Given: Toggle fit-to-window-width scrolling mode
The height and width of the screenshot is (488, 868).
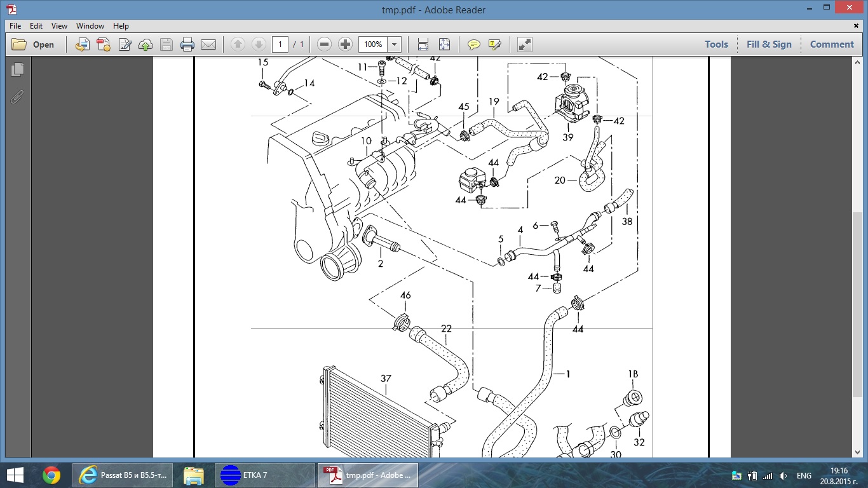Looking at the screenshot, I should click(423, 44).
